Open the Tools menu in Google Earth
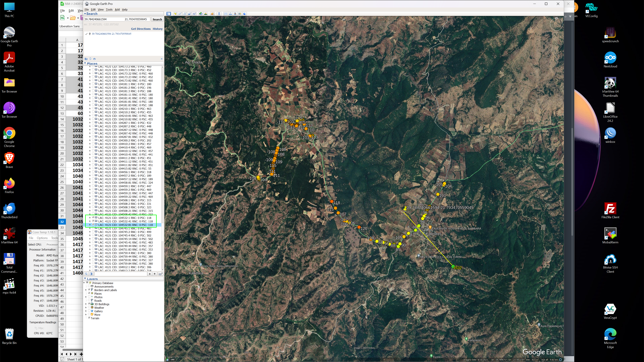644x362 pixels. (109, 10)
